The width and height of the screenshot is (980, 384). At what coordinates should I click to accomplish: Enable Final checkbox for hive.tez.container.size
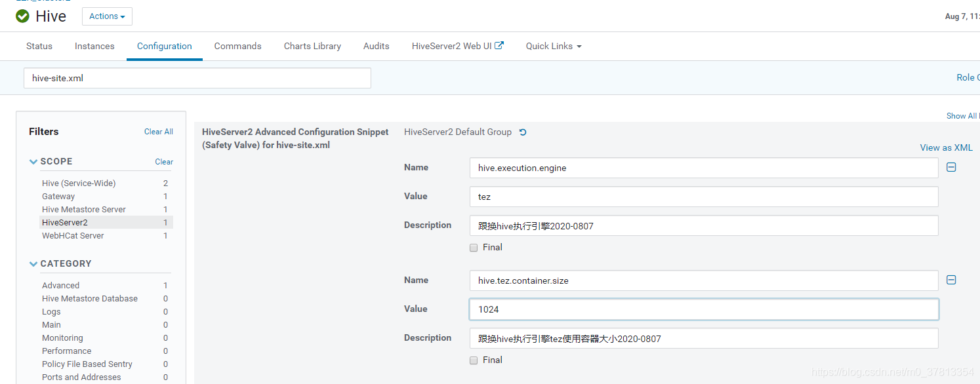[x=474, y=360]
